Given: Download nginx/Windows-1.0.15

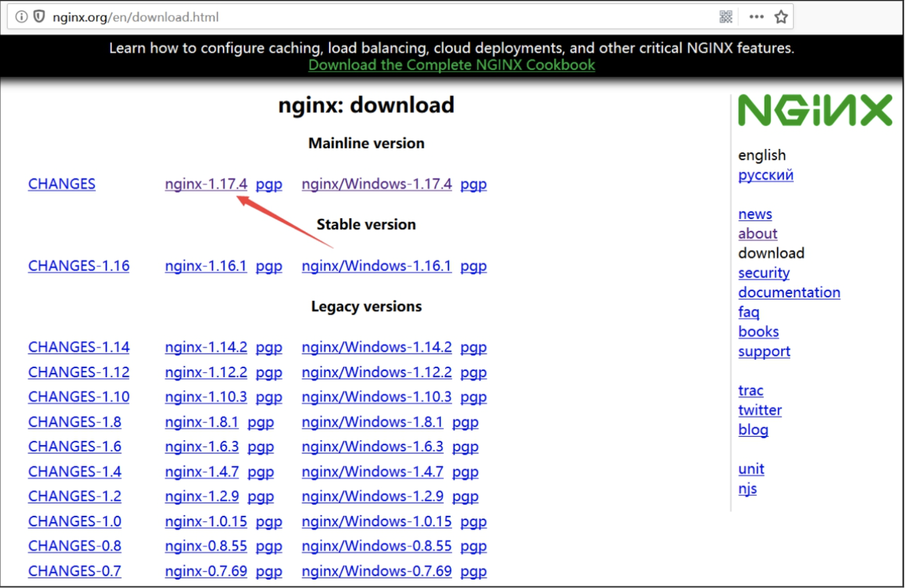Looking at the screenshot, I should 377,522.
